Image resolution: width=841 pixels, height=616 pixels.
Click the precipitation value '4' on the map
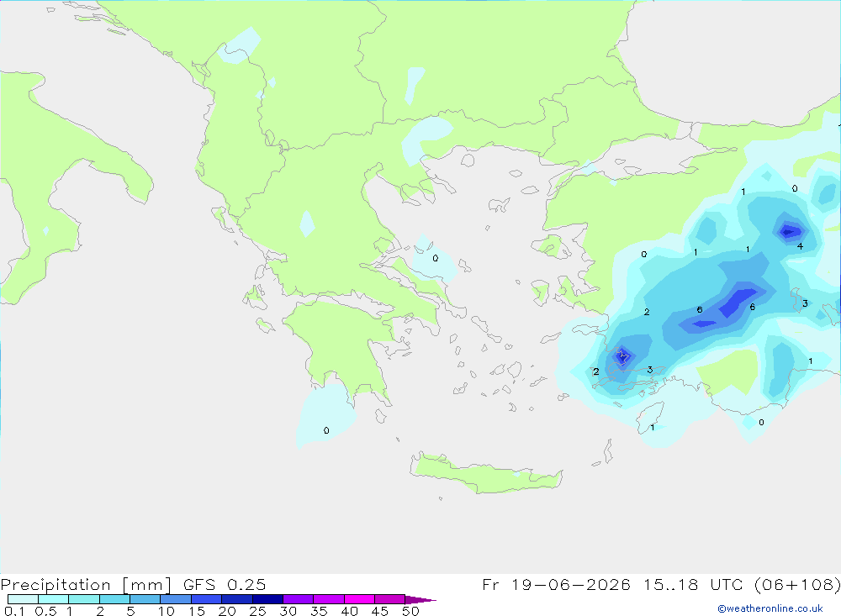coord(800,246)
